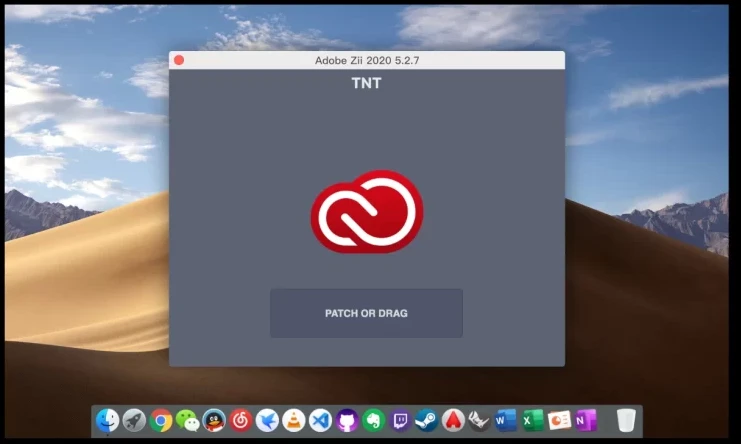
Task: Click the TNT heading text
Action: click(366, 83)
